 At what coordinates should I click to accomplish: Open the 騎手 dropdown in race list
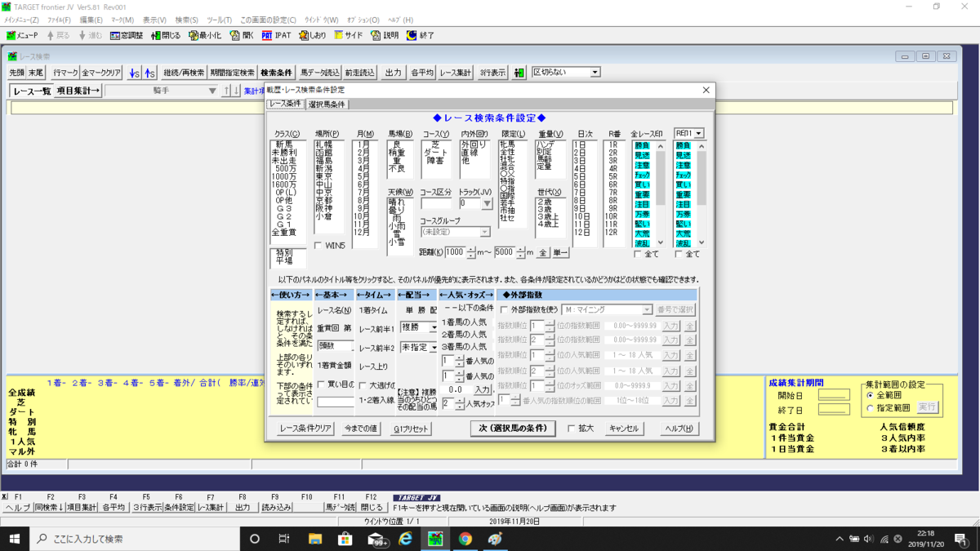point(214,91)
